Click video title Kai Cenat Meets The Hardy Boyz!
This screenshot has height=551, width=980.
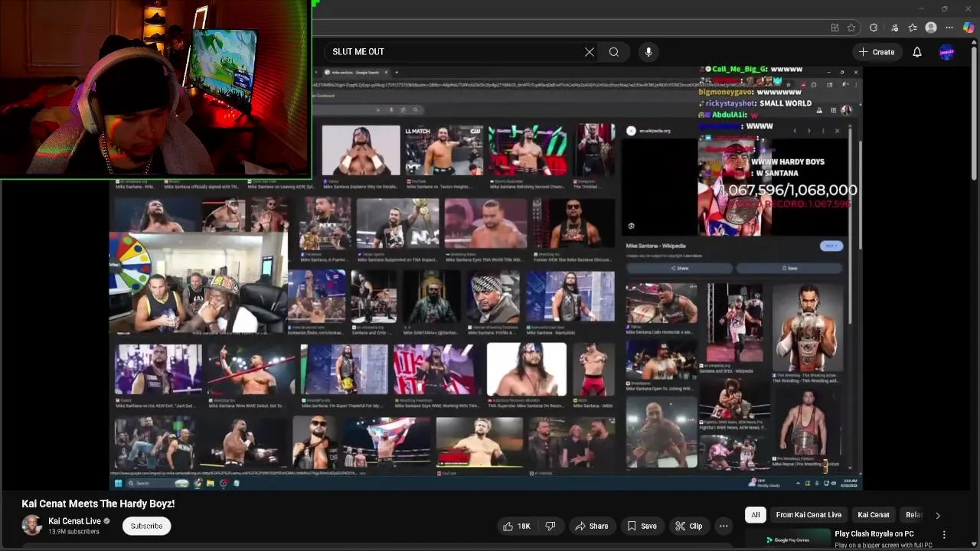(98, 504)
